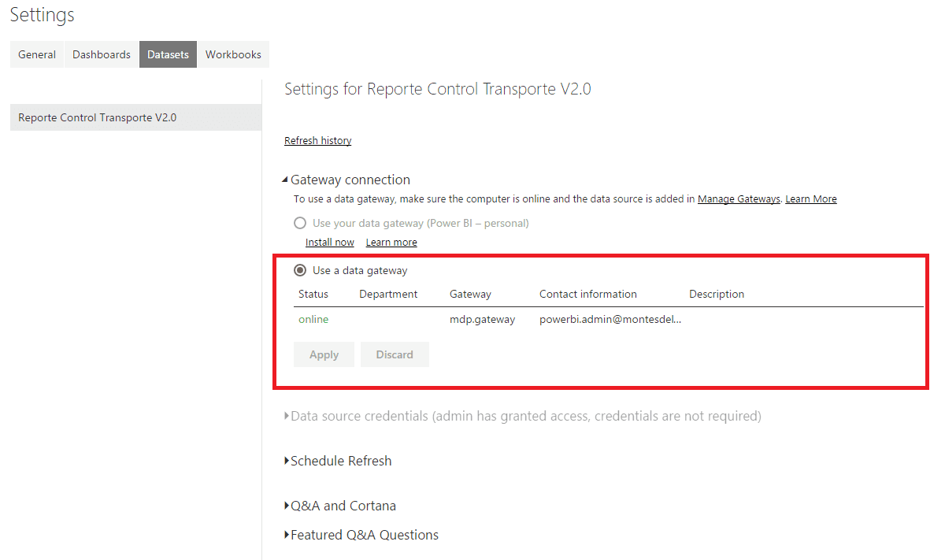Collapse the Gateway connection section arrow

[286, 180]
